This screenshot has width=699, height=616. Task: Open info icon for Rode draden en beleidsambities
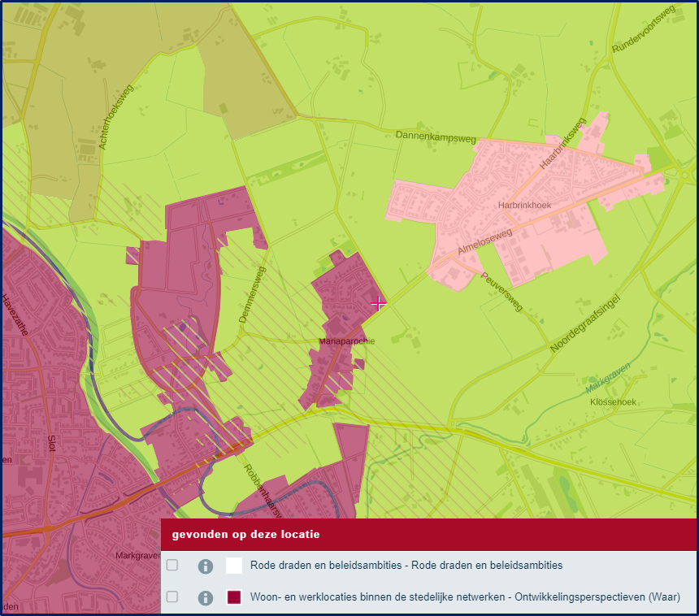click(206, 566)
